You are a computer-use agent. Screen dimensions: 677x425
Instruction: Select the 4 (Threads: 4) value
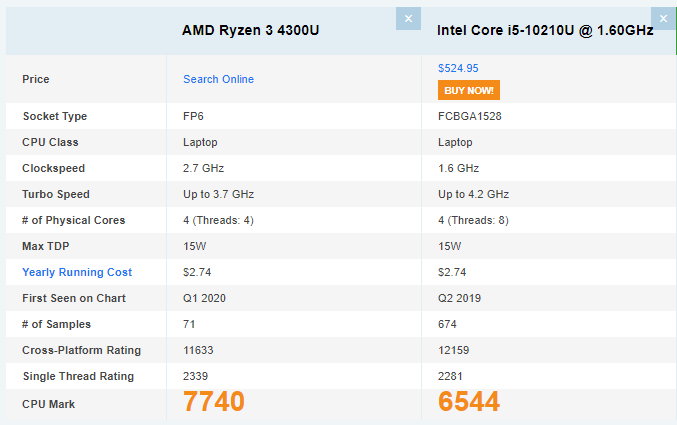click(x=218, y=220)
